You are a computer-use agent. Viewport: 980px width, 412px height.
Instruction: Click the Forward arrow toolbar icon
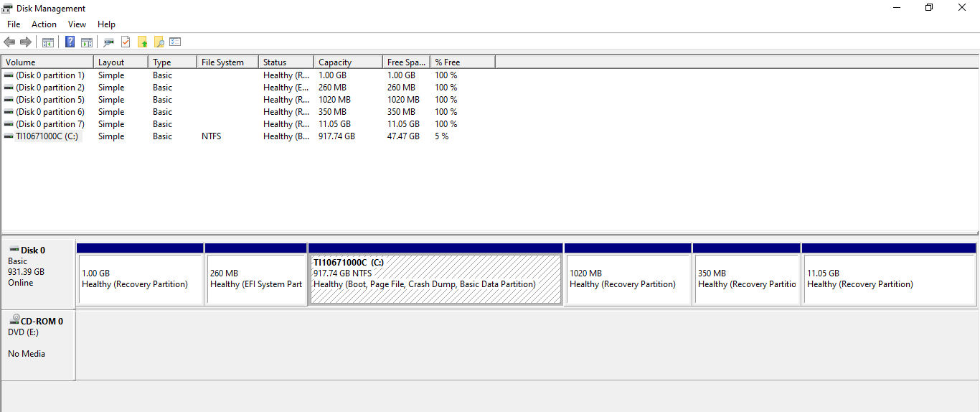click(x=26, y=42)
